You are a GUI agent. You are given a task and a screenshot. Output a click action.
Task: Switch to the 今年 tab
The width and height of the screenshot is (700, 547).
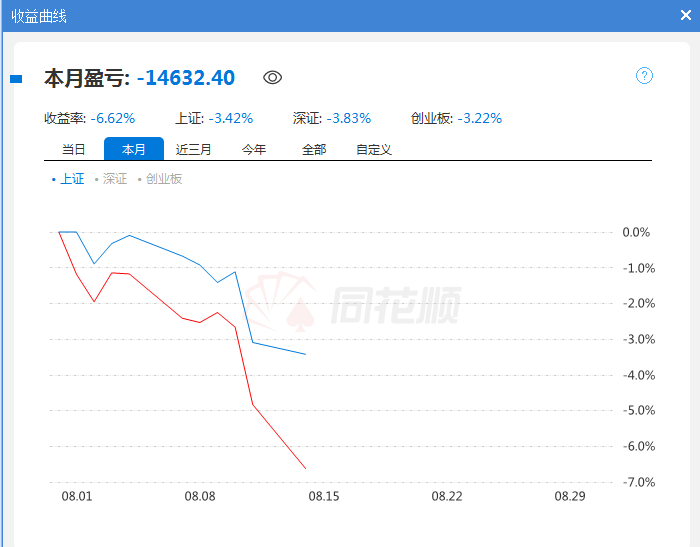[254, 150]
